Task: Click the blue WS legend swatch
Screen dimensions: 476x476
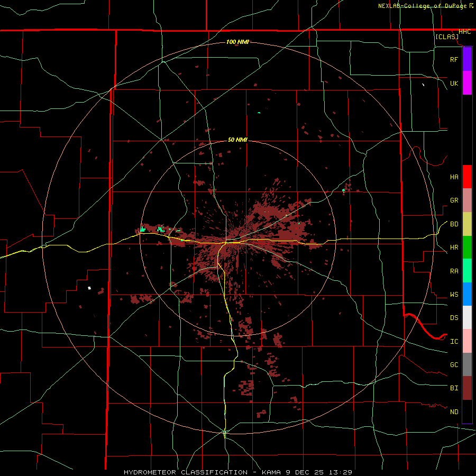Action: pyautogui.click(x=467, y=294)
